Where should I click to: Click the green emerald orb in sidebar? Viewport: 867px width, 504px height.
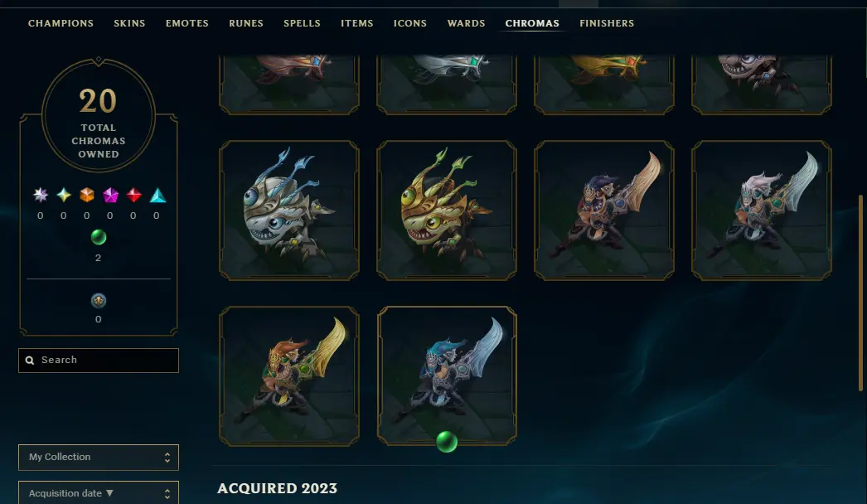coord(99,237)
